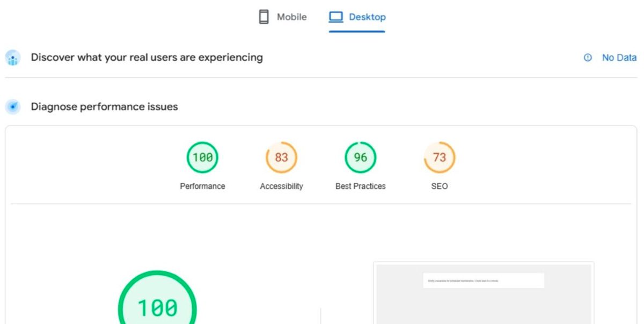Viewport: 644px width, 324px height.
Task: Click the desktop laptop icon
Action: 336,17
